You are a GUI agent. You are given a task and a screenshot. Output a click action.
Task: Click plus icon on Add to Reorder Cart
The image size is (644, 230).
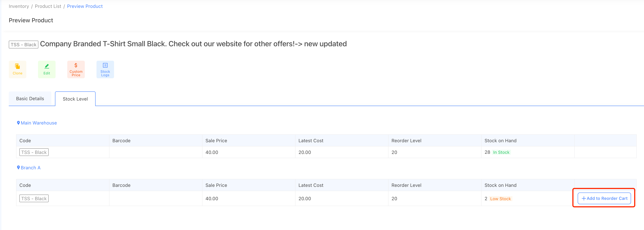584,199
